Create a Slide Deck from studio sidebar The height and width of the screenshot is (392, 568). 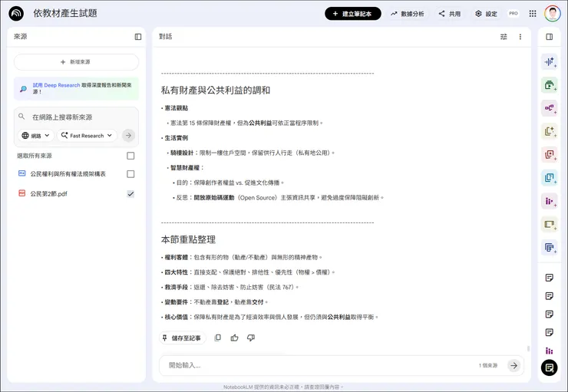[x=550, y=225]
